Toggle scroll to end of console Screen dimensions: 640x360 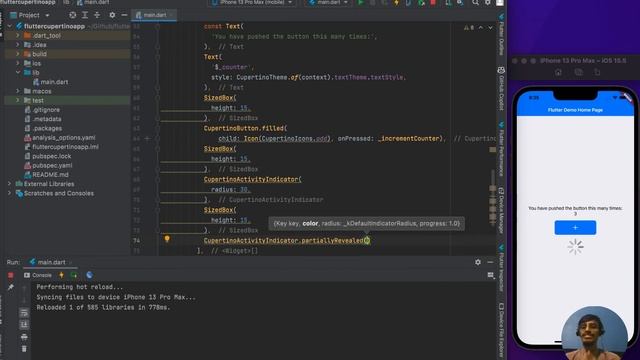[x=24, y=324]
